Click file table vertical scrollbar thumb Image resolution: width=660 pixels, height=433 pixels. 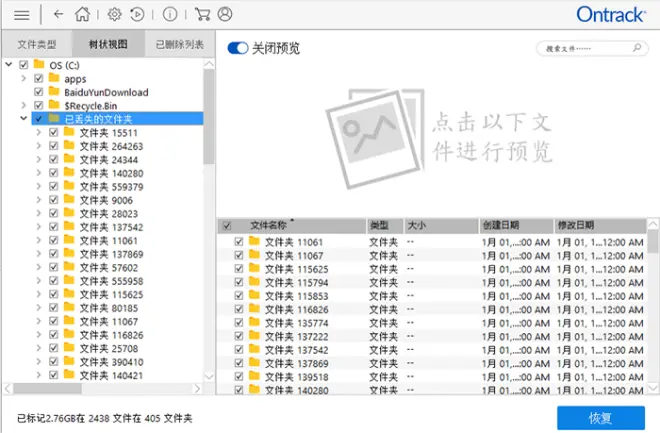point(652,241)
